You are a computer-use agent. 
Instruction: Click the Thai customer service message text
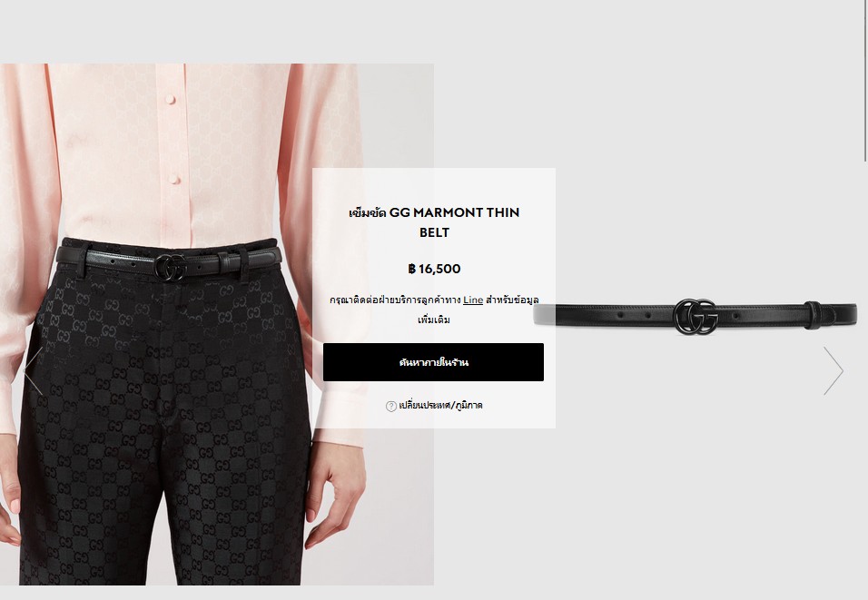point(434,310)
